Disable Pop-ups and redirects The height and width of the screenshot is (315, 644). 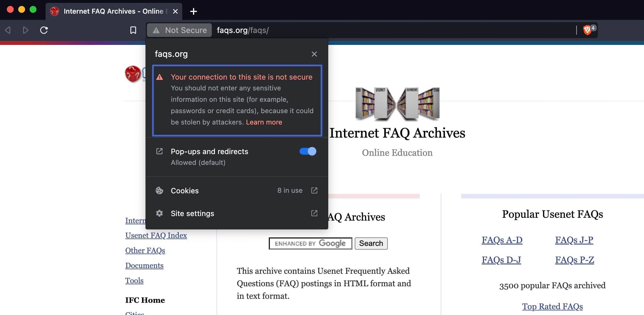(307, 151)
